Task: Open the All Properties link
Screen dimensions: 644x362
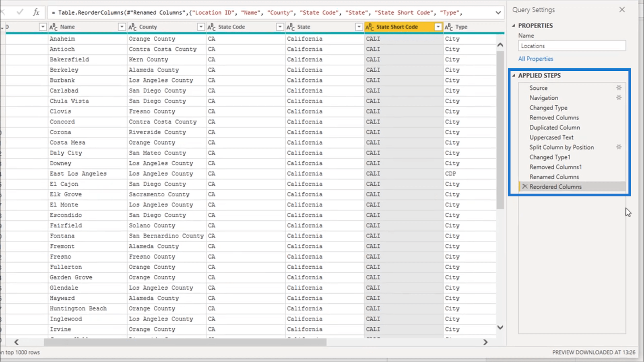Action: 535,59
